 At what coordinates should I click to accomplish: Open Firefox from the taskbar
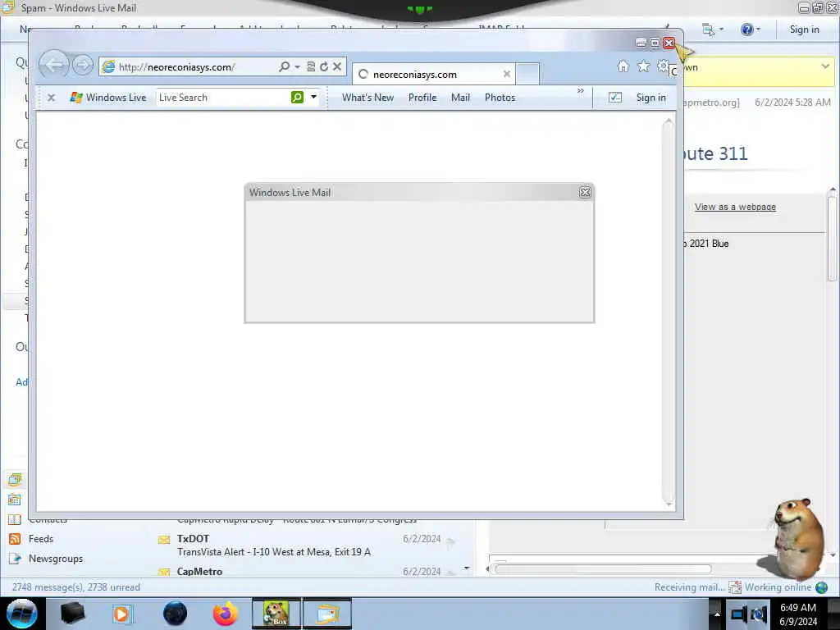(x=226, y=614)
